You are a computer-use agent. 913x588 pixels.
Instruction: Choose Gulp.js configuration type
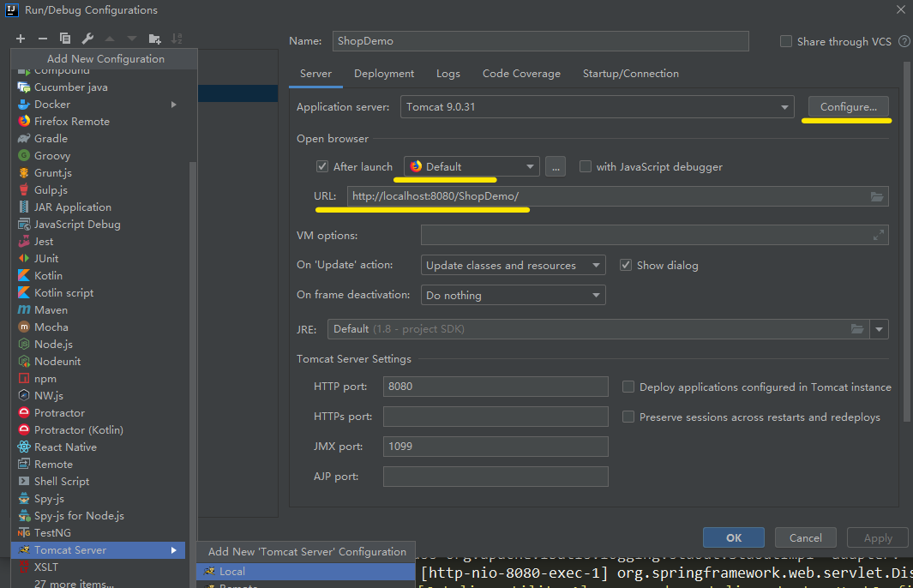click(99, 189)
